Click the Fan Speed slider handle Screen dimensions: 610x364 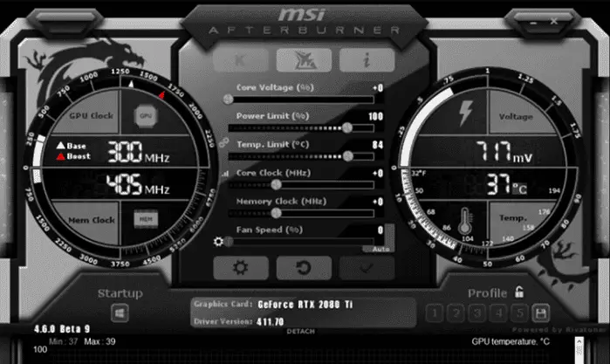point(229,242)
